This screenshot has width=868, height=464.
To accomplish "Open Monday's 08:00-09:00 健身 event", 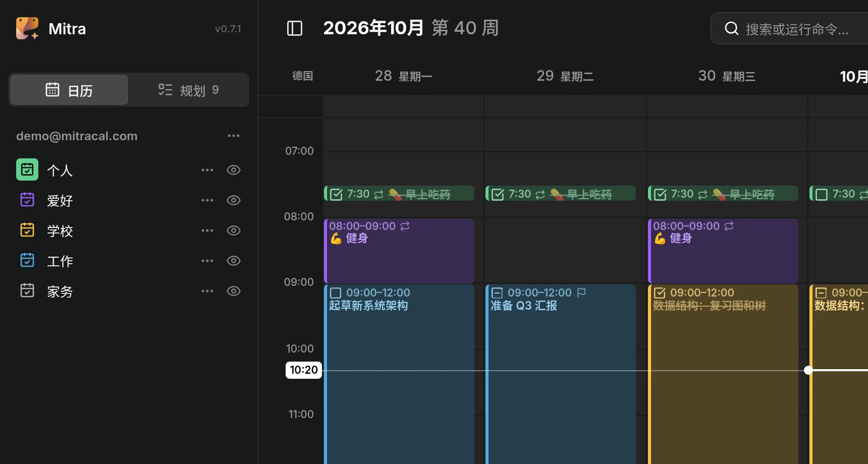I will pyautogui.click(x=399, y=251).
